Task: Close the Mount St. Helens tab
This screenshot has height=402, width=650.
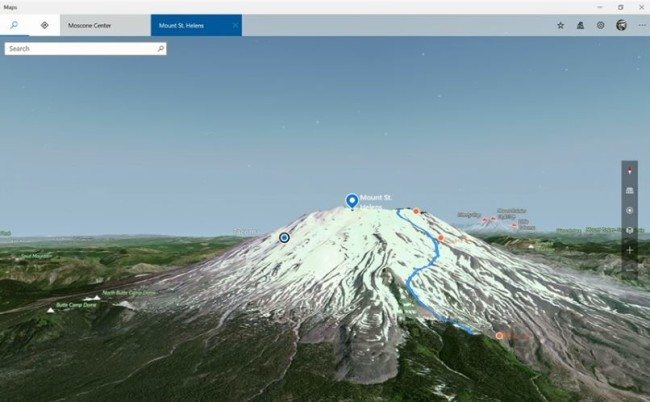Action: (x=235, y=25)
